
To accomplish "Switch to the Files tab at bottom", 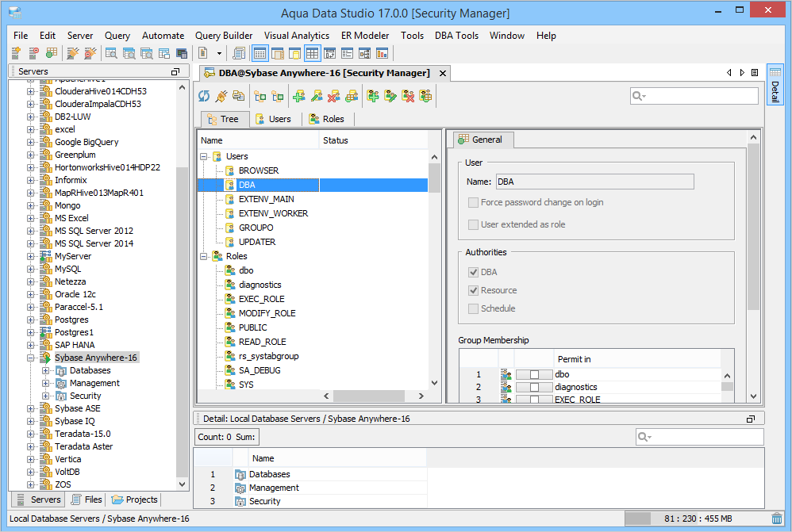I will (87, 499).
